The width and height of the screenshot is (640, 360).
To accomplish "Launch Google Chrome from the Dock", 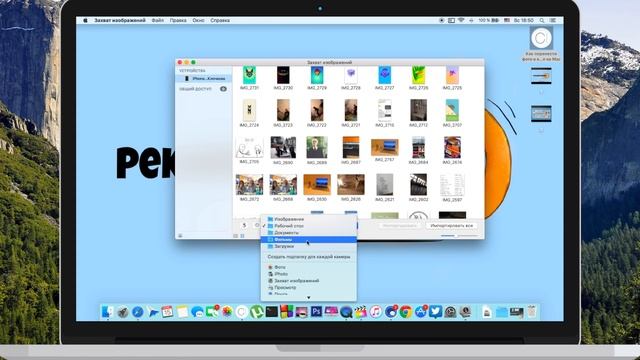I will click(x=405, y=312).
